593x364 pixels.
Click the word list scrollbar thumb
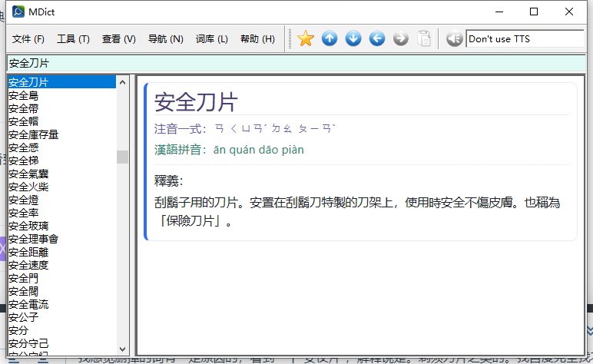pos(122,157)
